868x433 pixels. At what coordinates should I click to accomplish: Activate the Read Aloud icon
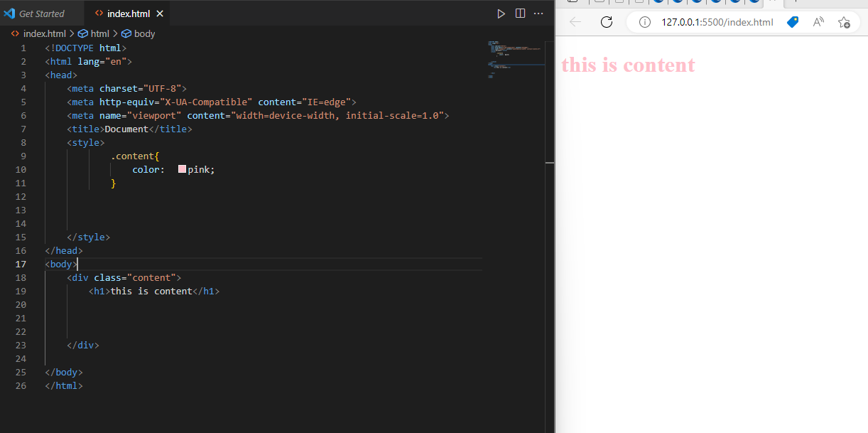click(818, 22)
